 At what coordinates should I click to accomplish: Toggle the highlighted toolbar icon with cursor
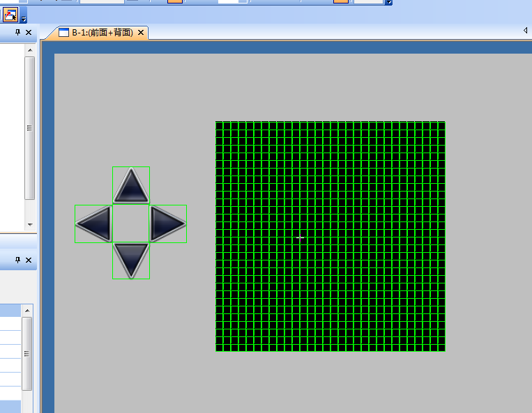tap(10, 15)
